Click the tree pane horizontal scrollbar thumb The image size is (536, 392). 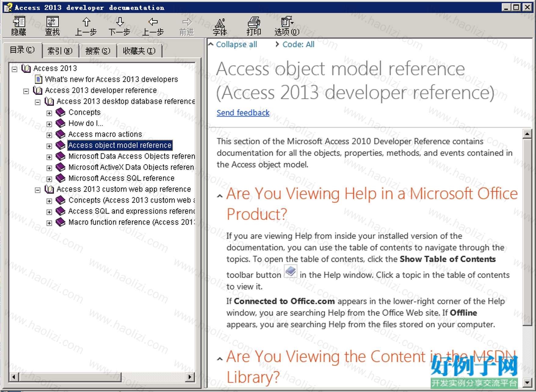(70, 377)
